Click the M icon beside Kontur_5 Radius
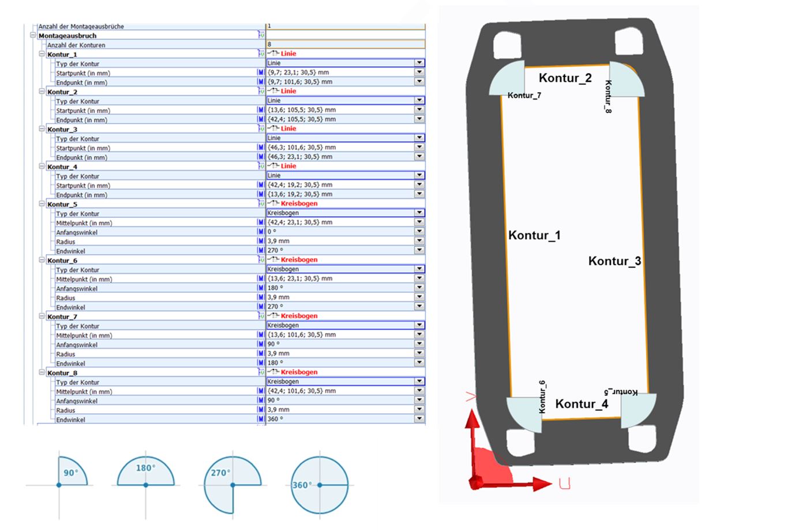Image resolution: width=795 pixels, height=532 pixels. point(261,241)
